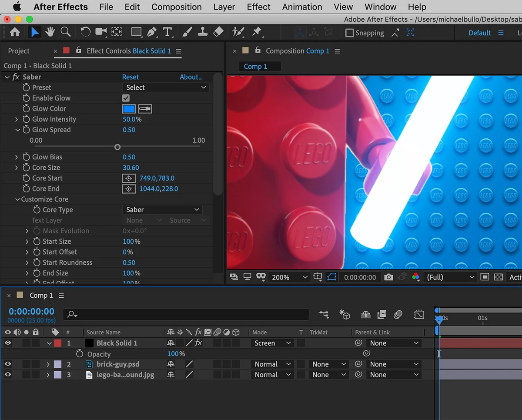Click the Toggle Transparency Grid icon
The width and height of the screenshot is (522, 420).
tap(499, 277)
